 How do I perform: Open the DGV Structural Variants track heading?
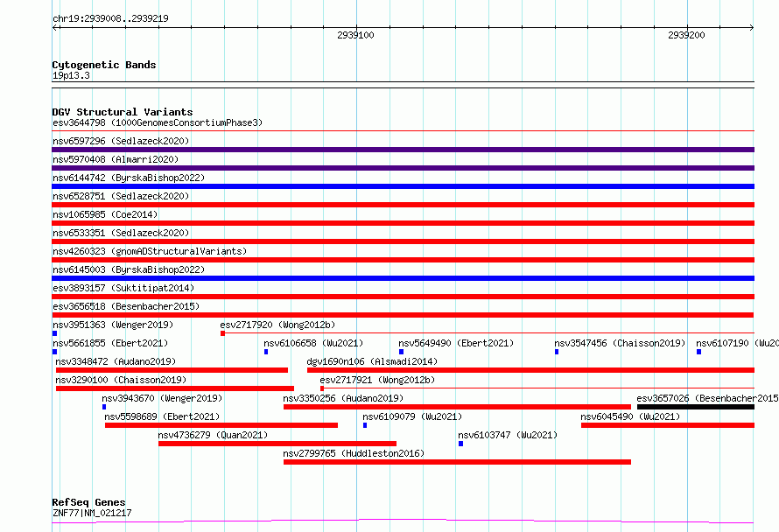(x=123, y=112)
